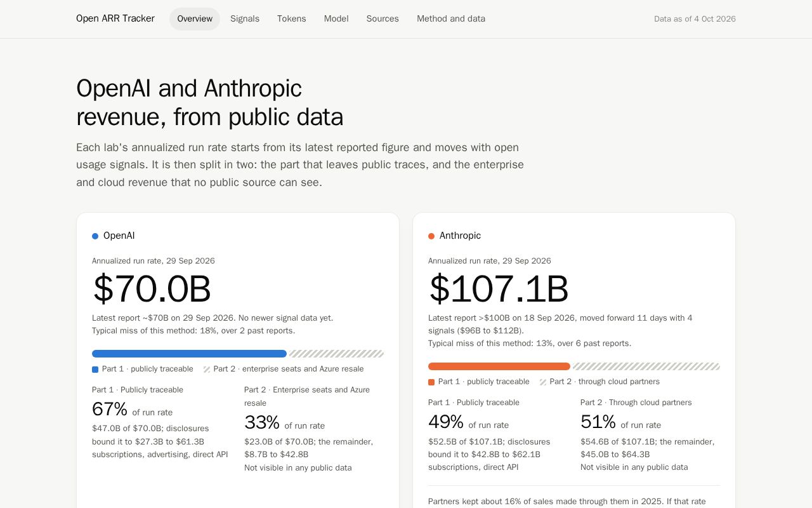Click the "Data as of 4 Oct 2026" note
Viewport: 812px width, 508px height.
point(695,19)
